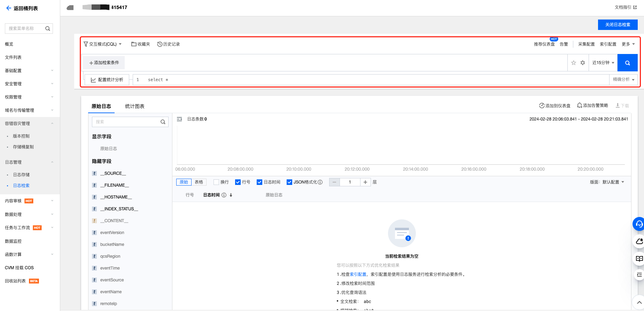Screen dimensions: 644x311
Task: Click the 添加到仪表盘 dashboard icon
Action: pos(542,106)
